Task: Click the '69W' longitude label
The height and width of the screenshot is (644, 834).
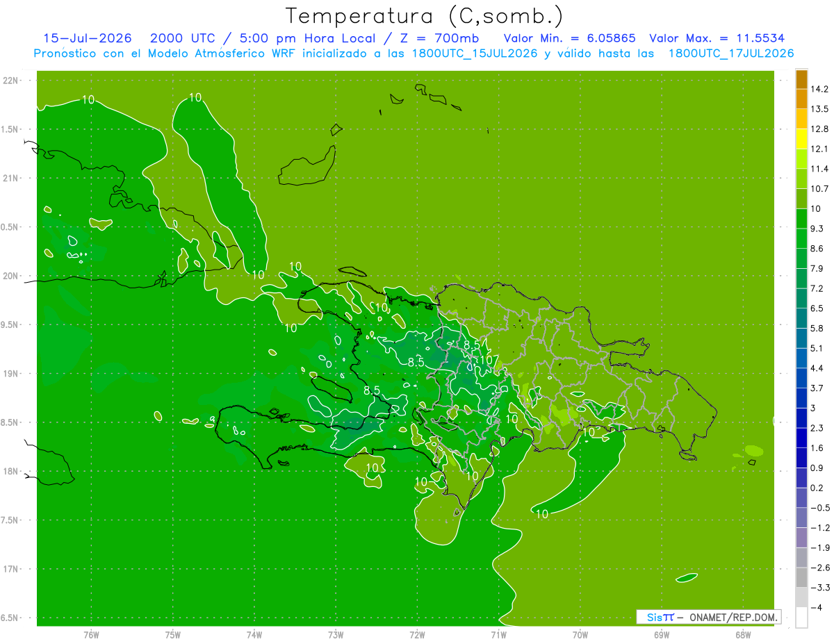Action: point(662,634)
